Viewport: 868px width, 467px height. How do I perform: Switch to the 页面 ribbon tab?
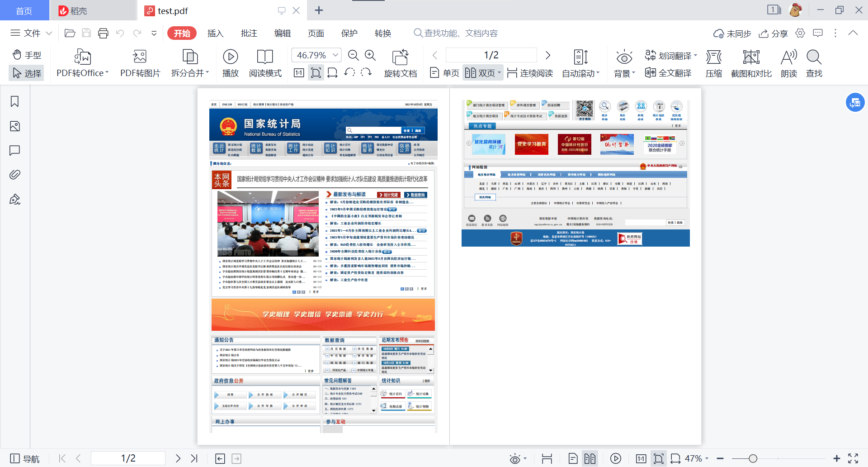coord(316,33)
